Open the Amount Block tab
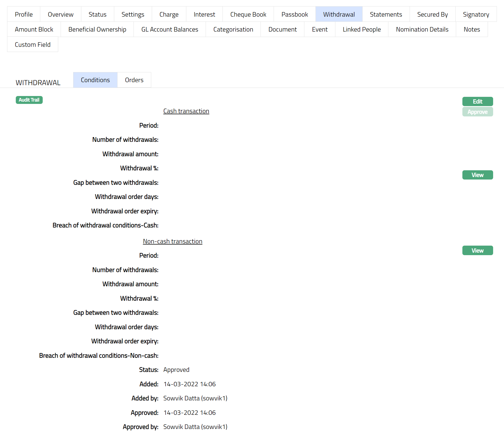This screenshot has height=442, width=504. click(34, 29)
